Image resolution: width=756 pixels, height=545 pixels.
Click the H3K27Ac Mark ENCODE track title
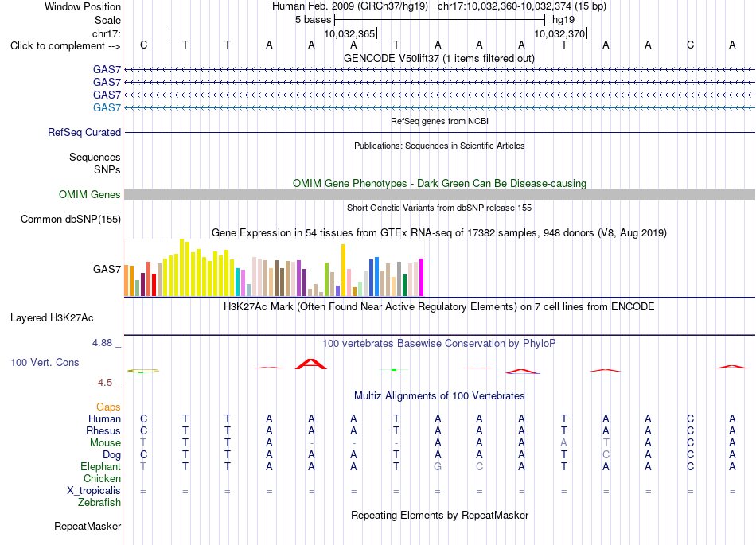pos(438,306)
